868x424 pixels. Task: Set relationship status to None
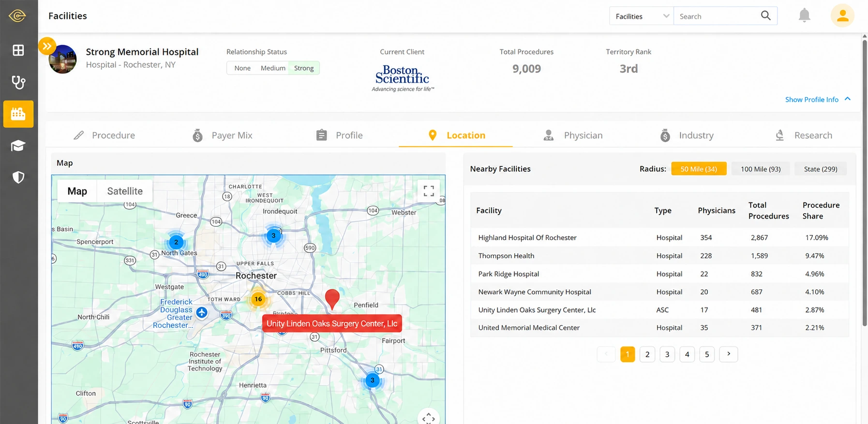click(242, 68)
